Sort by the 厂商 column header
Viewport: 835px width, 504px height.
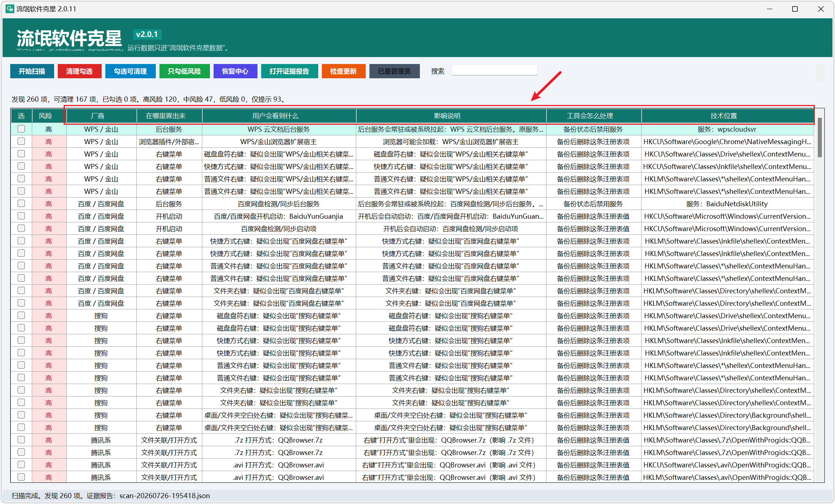[x=98, y=116]
